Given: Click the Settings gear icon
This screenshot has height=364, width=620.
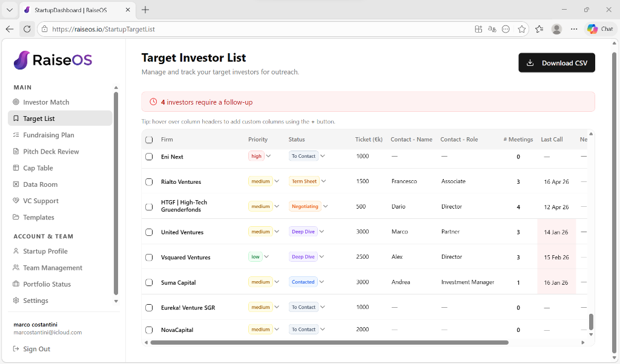Looking at the screenshot, I should pos(16,301).
